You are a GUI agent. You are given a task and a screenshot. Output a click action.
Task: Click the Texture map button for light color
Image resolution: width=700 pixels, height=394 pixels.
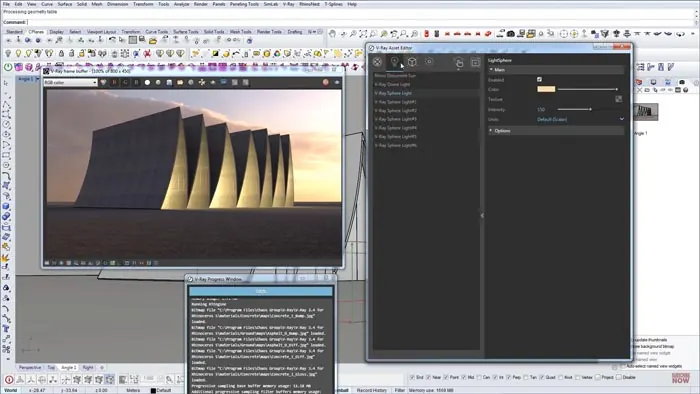(618, 99)
